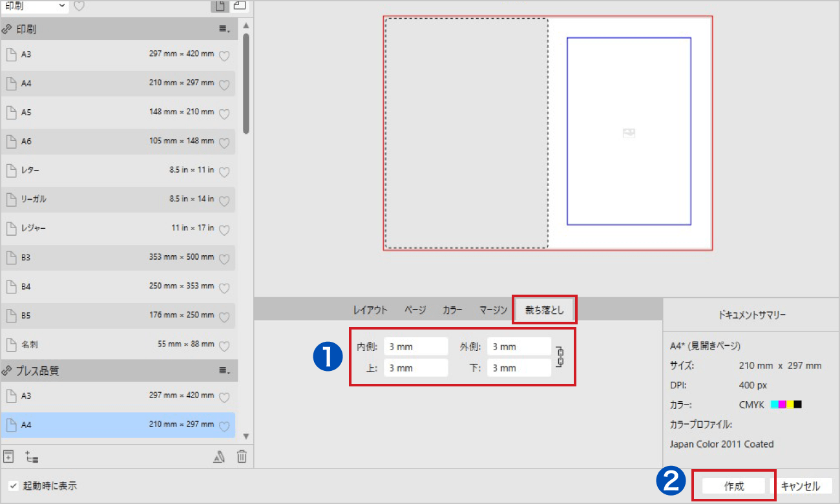Click the bleed link chain icon
This screenshot has height=504, width=840.
pos(560,357)
